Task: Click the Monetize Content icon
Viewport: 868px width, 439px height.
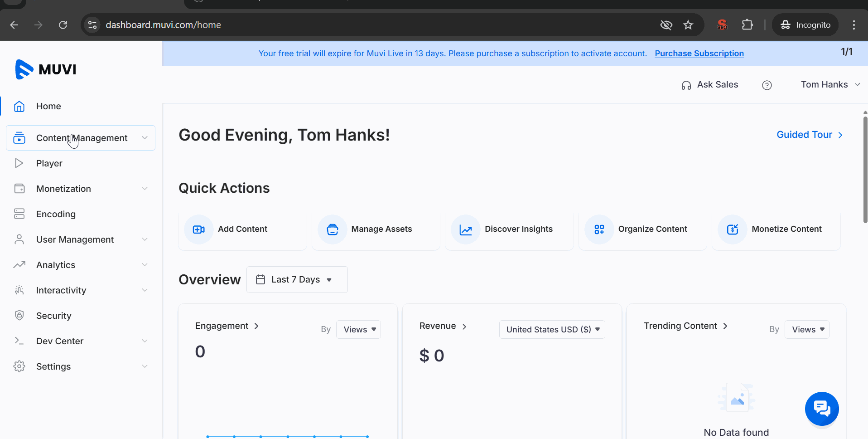Action: point(733,229)
